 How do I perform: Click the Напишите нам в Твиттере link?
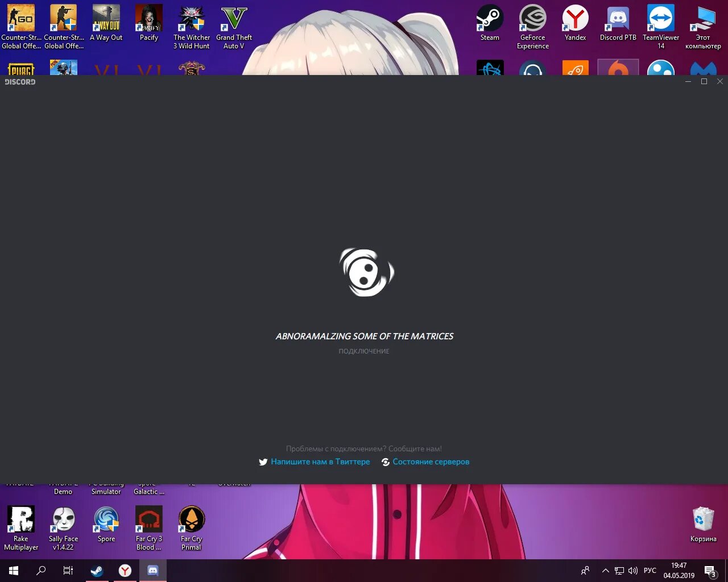click(x=320, y=462)
